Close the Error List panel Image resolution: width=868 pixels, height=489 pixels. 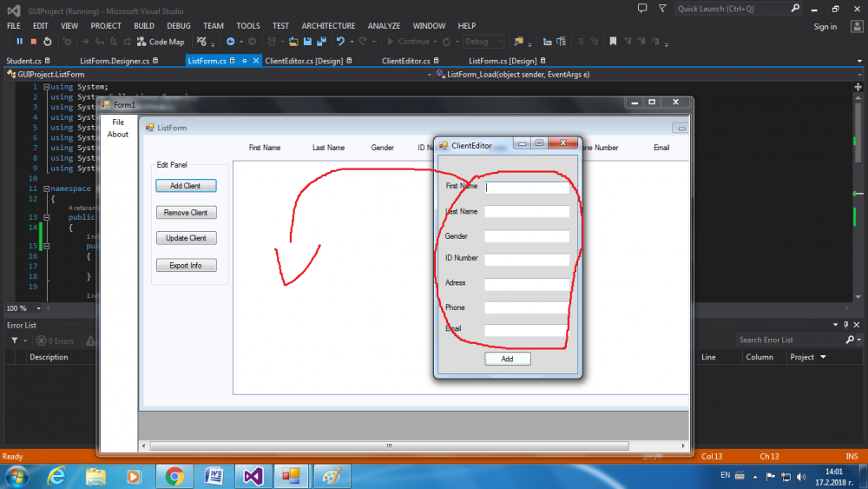[857, 325]
